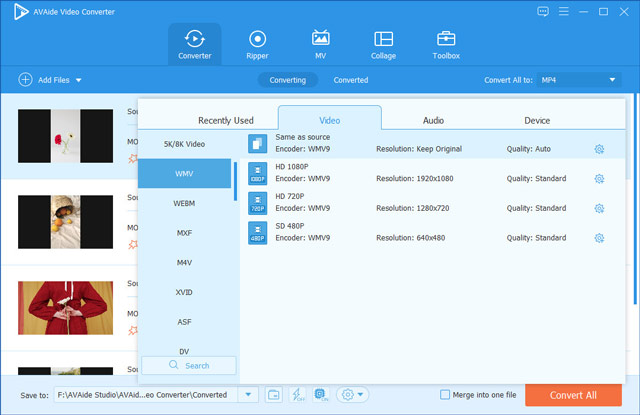Open the MV module

(320, 44)
